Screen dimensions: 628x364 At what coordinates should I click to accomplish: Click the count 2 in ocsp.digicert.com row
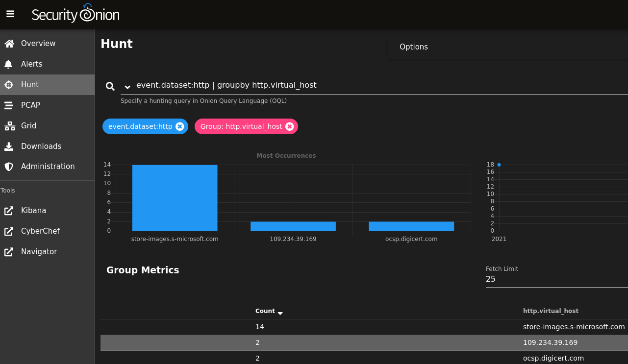point(257,358)
